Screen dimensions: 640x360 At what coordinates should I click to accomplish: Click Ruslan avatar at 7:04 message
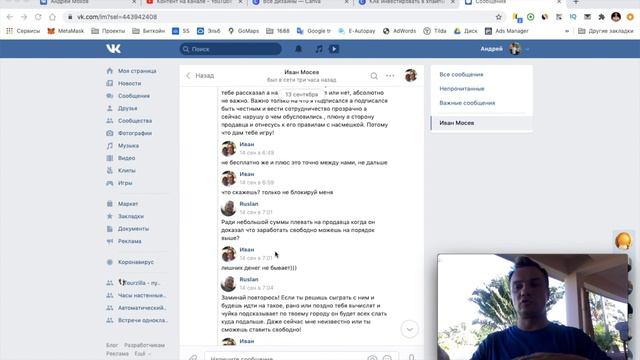tap(229, 283)
